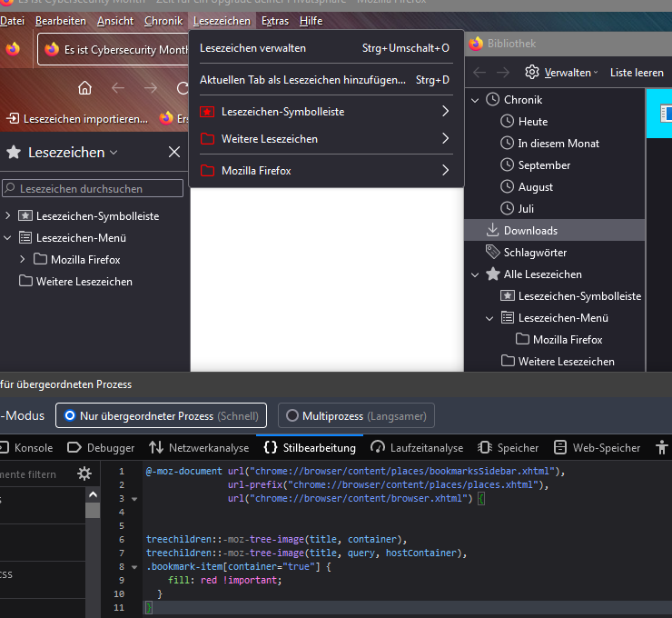
Task: Click the Liste leeren button
Action: (x=636, y=72)
